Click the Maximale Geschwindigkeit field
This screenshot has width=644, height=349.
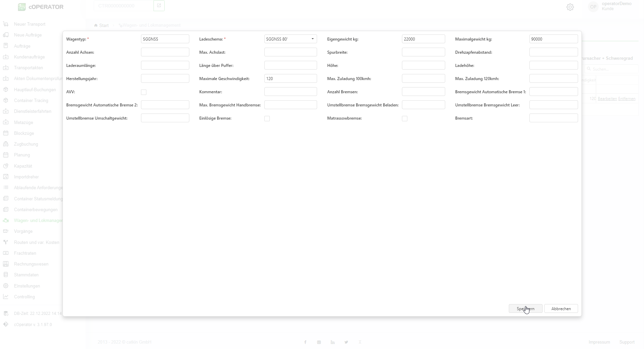[x=290, y=79]
